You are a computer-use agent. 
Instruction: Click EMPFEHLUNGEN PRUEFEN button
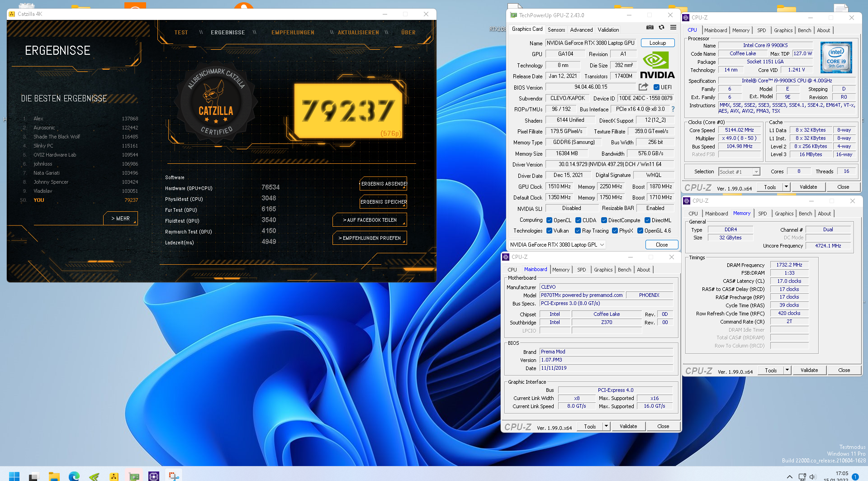(370, 238)
